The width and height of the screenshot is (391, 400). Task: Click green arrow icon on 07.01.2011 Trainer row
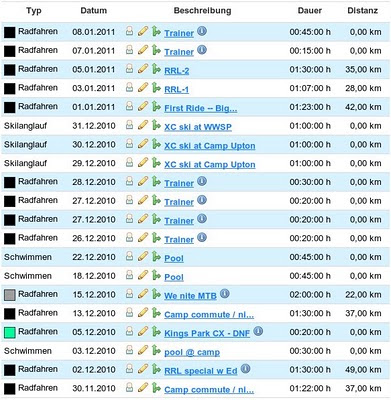point(156,50)
